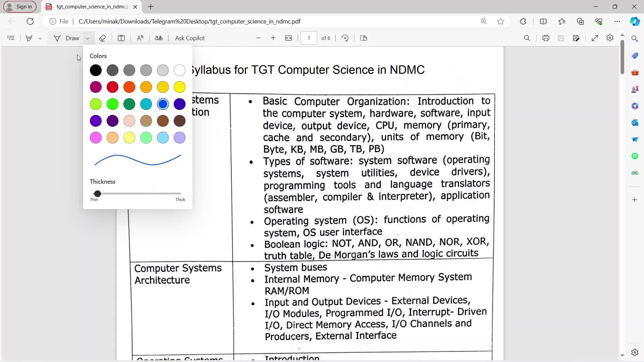Add a text box to PDF

[121, 38]
